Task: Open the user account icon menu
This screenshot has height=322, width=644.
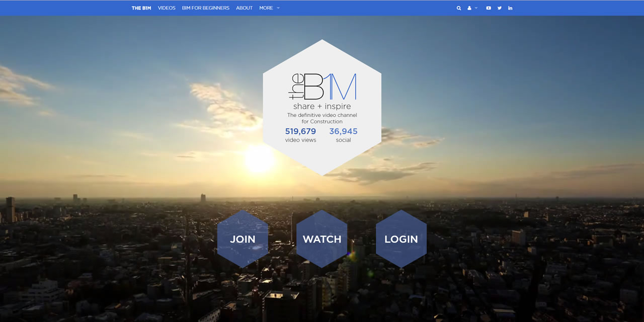Action: pyautogui.click(x=469, y=8)
